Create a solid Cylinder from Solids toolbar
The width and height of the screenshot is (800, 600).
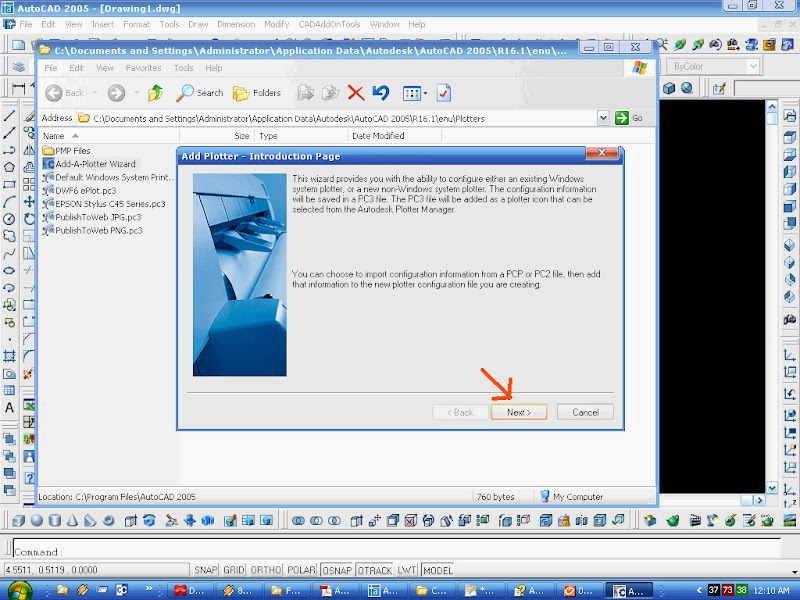tap(55, 520)
